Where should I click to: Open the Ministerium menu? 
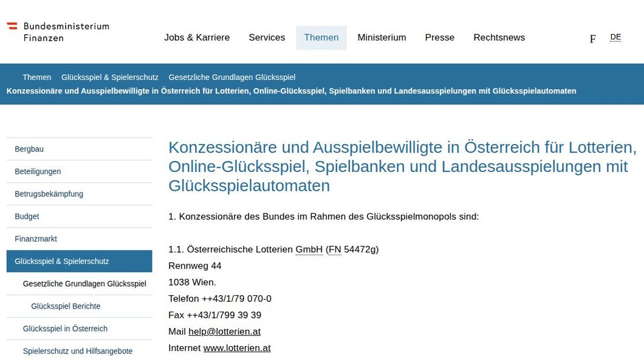click(382, 37)
